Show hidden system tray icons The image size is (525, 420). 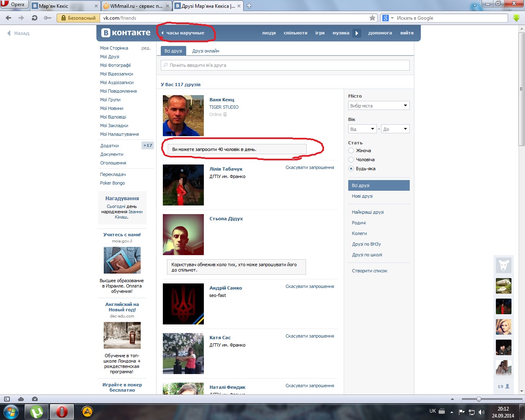pyautogui.click(x=452, y=412)
